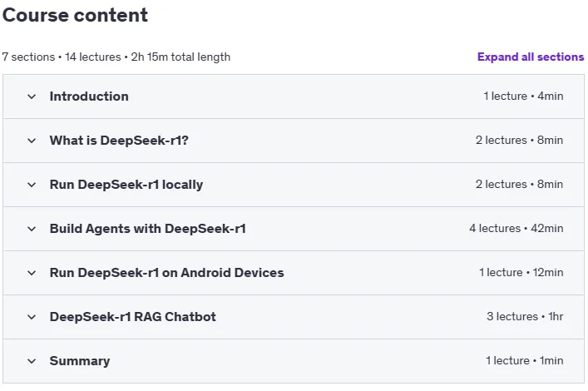Viewport: 588px width, 391px height.
Task: Expand the Introduction section chevron
Action: (32, 97)
